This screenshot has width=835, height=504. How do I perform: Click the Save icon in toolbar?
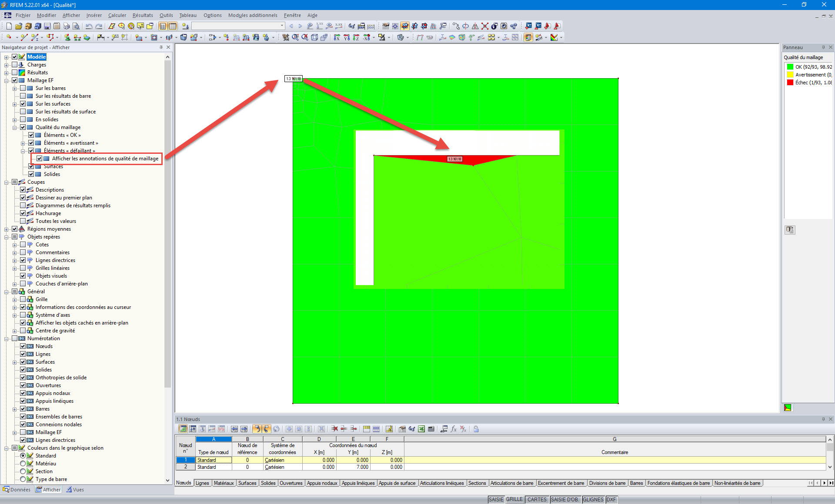tap(47, 26)
